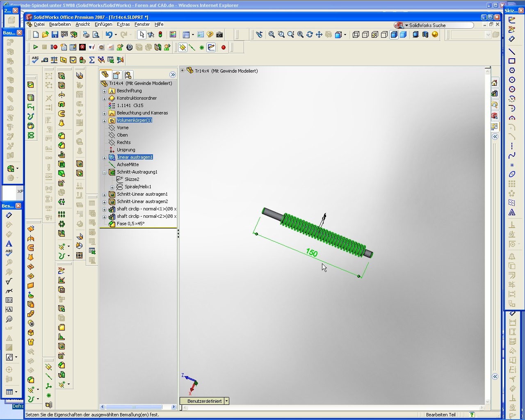Click the Print icon in the toolbar
This screenshot has width=525, height=420.
click(86, 35)
